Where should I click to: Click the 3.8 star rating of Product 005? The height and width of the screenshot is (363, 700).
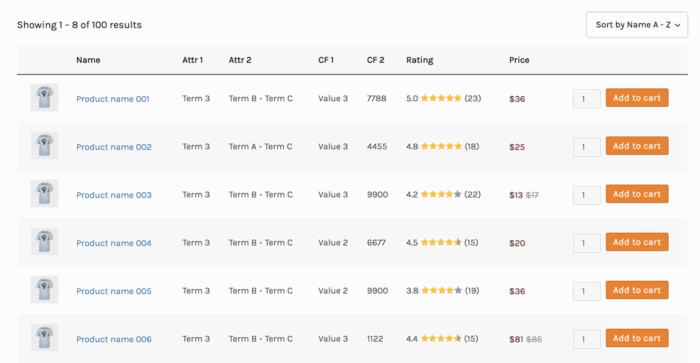(x=442, y=291)
